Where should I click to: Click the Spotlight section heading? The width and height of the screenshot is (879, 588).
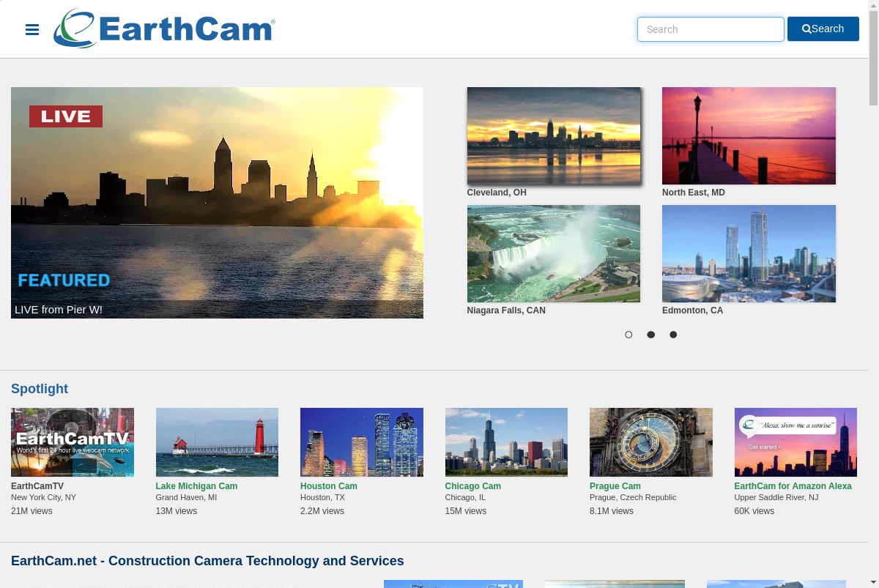click(40, 389)
